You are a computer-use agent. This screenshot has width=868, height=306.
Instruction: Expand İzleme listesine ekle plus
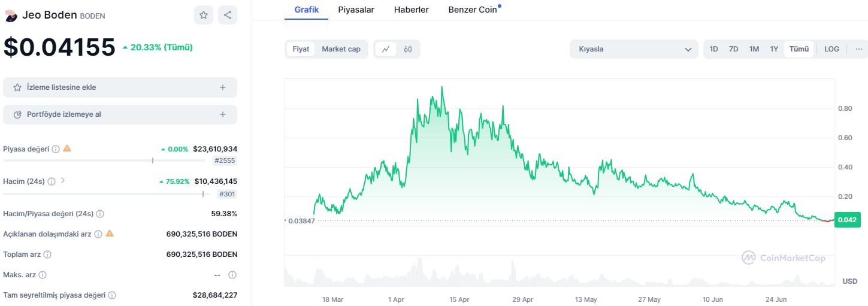223,87
